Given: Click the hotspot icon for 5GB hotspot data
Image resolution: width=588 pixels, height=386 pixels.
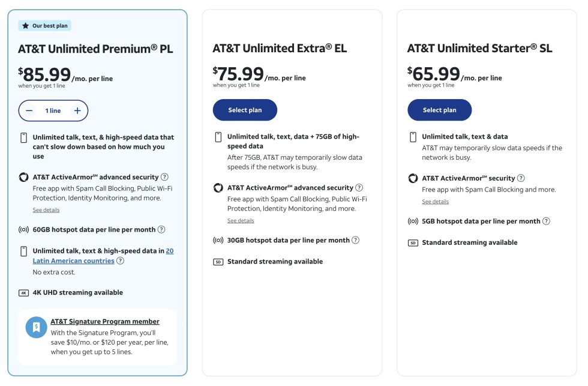Looking at the screenshot, I should click(413, 221).
